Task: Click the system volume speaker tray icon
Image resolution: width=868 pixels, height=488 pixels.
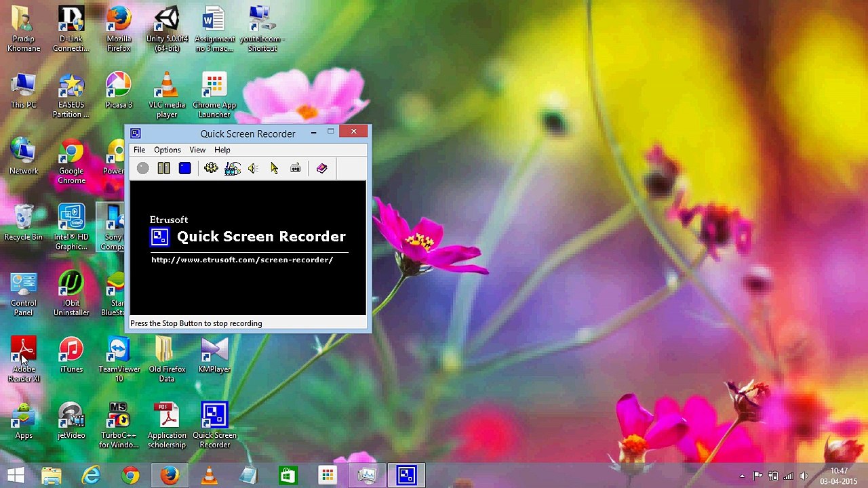Action: tap(804, 476)
